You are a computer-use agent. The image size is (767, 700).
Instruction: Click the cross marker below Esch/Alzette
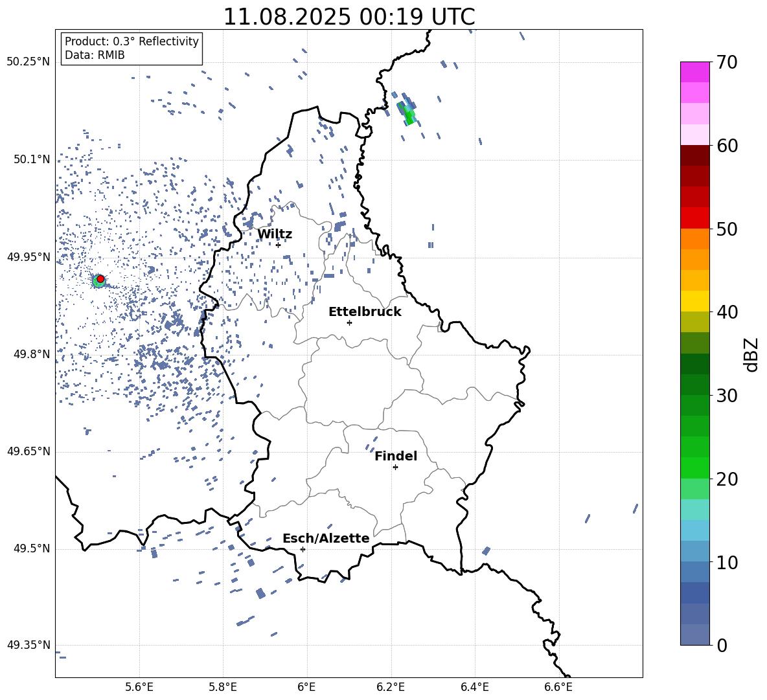(303, 549)
